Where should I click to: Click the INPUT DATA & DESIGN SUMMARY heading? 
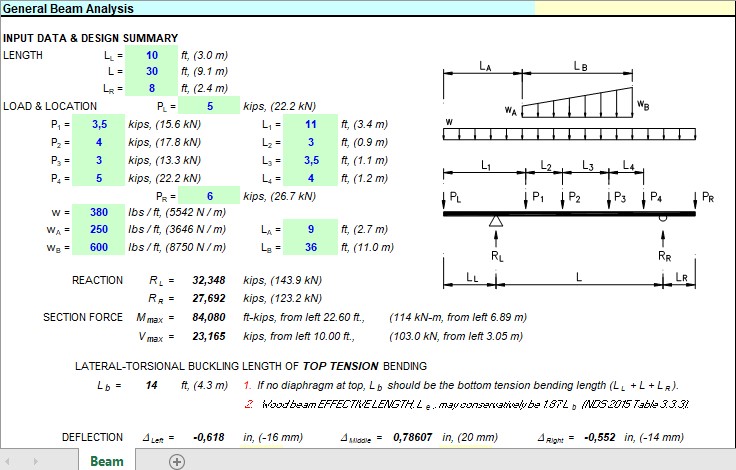click(91, 38)
